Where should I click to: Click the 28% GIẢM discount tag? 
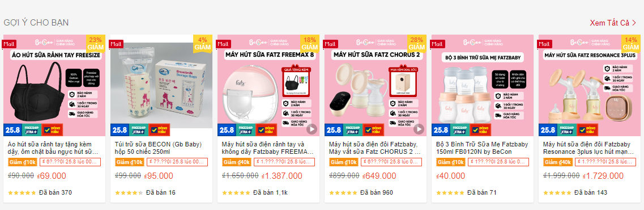tap(417, 43)
